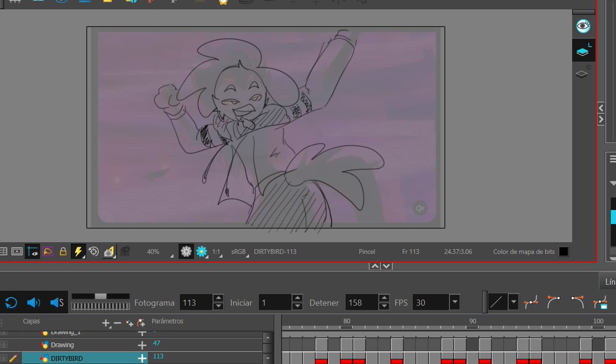Toggle the yellow padlock icon
616x364 pixels.
tap(63, 252)
